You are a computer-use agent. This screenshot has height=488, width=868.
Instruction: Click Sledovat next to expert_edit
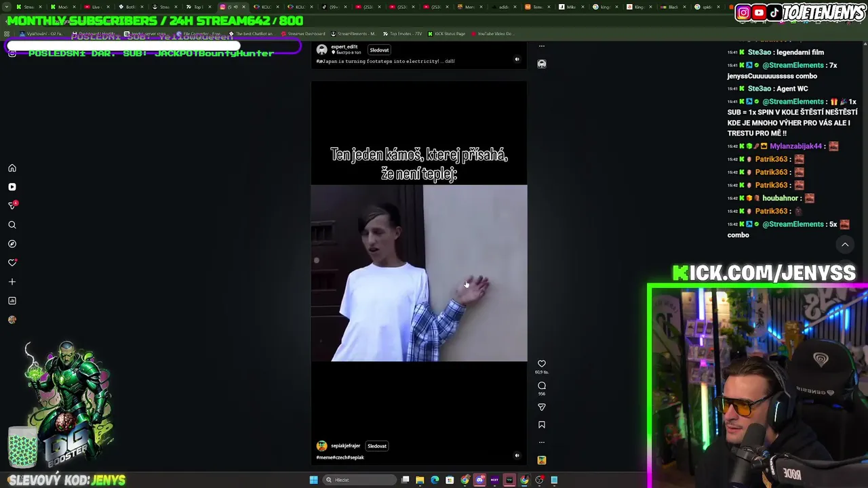(x=379, y=50)
